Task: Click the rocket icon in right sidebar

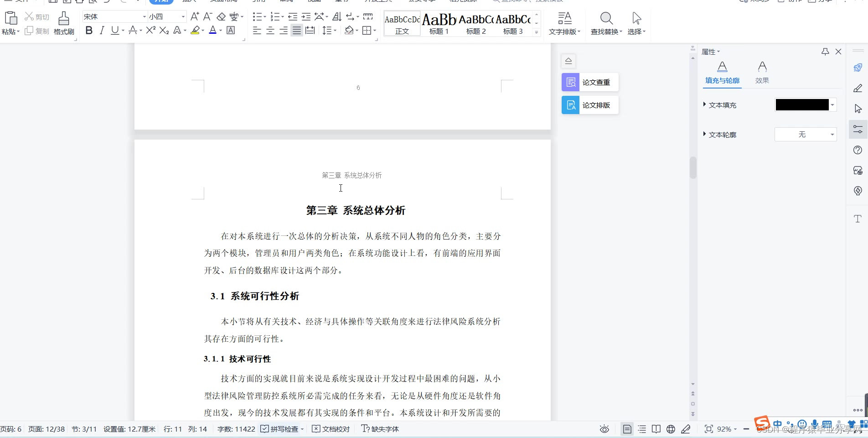Action: [x=858, y=68]
